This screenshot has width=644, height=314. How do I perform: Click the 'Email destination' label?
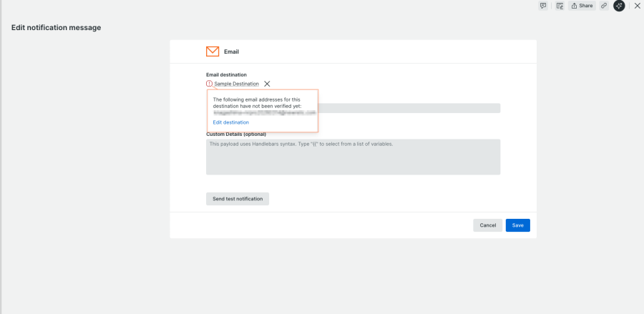click(226, 74)
